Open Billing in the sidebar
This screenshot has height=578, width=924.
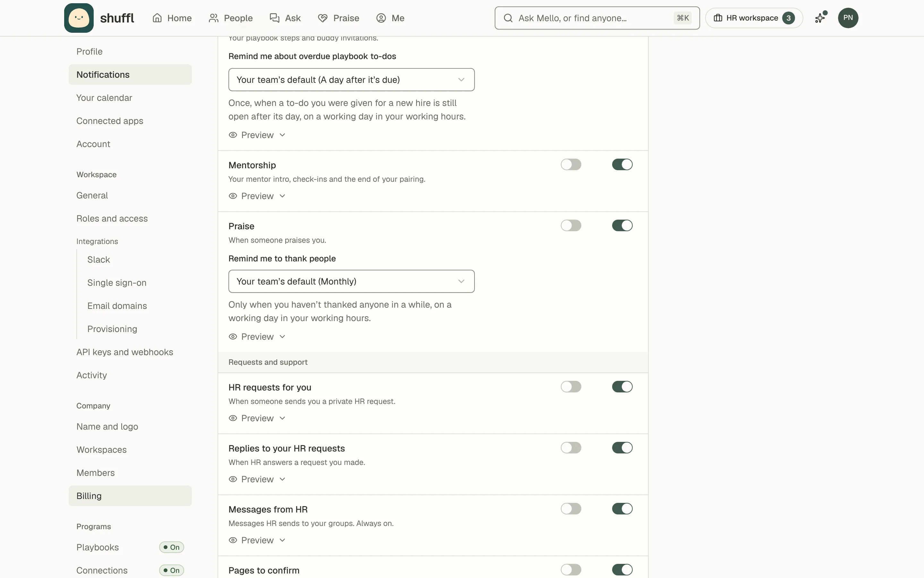[x=130, y=496]
